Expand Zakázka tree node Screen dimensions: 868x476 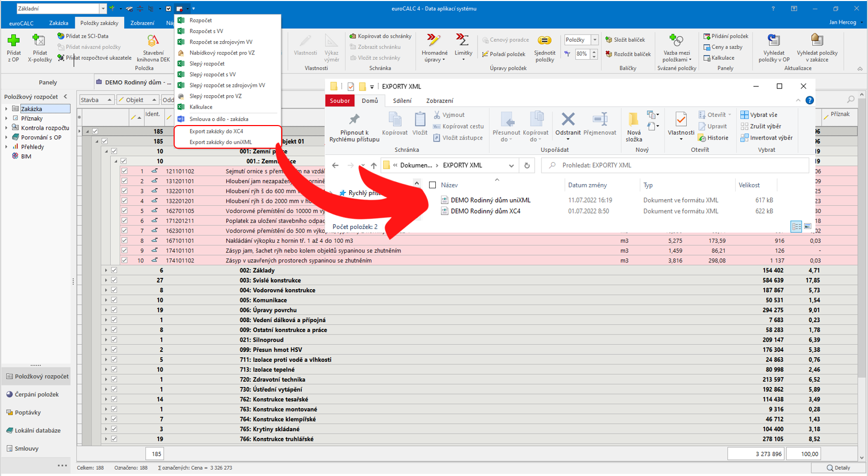point(6,109)
